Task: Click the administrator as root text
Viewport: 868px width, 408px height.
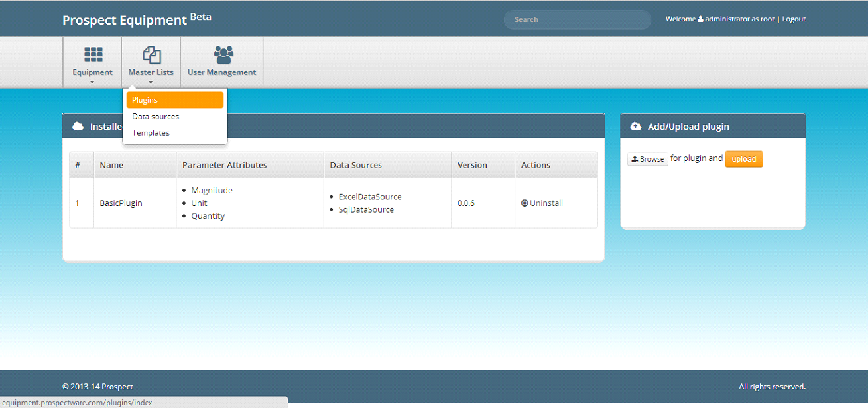Action: pos(740,19)
